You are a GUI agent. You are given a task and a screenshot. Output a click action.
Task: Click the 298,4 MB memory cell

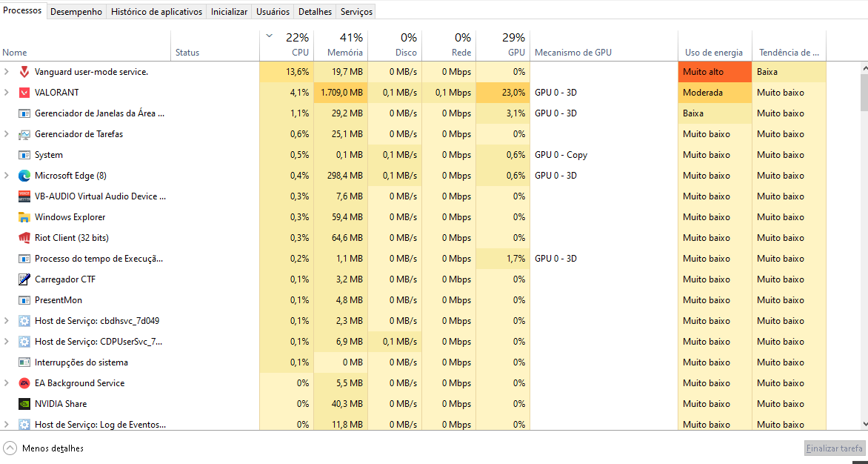tap(341, 176)
